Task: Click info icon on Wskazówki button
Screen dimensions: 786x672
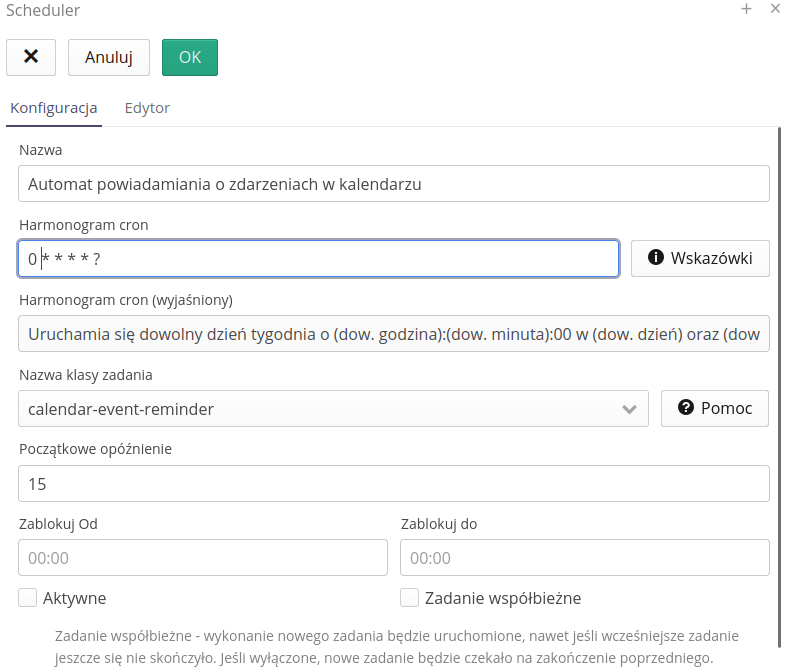Action: [x=656, y=258]
